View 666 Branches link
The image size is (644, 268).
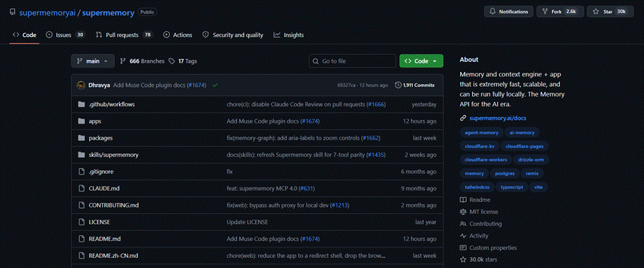pyautogui.click(x=142, y=61)
